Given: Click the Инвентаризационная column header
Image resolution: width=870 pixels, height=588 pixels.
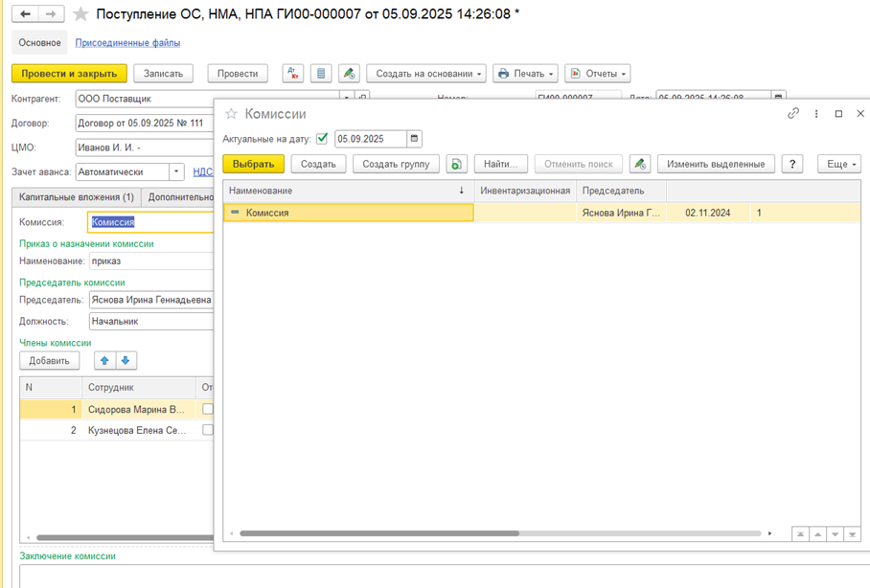Looking at the screenshot, I should click(x=525, y=191).
